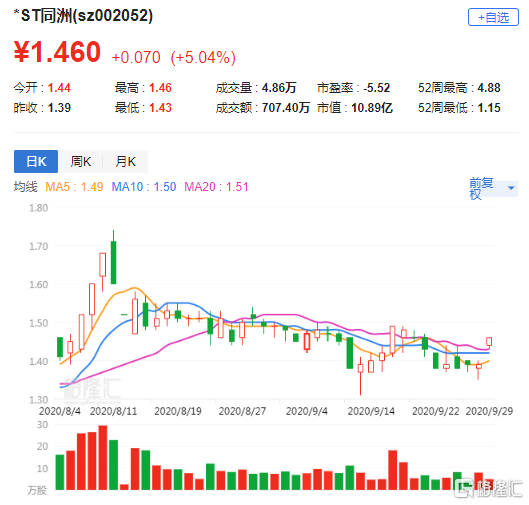Select the 日K daily chart tab

[36, 162]
